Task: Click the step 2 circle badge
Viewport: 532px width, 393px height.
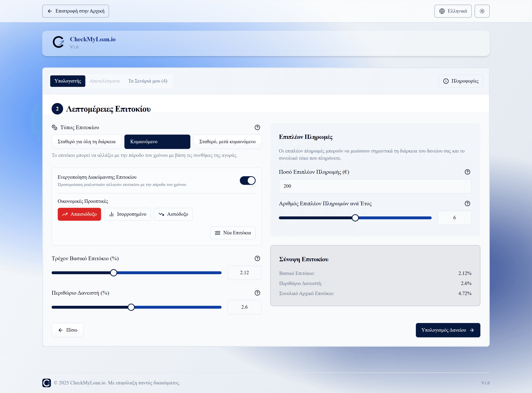Action: (x=57, y=109)
